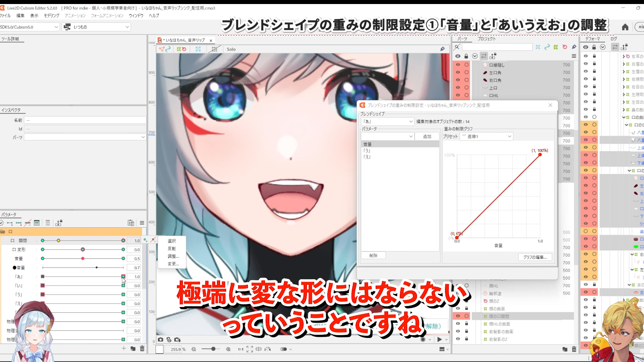The height and width of the screenshot is (362, 644).
Task: Toggle visibility of 口線隠し layer
Action: [x=458, y=65]
